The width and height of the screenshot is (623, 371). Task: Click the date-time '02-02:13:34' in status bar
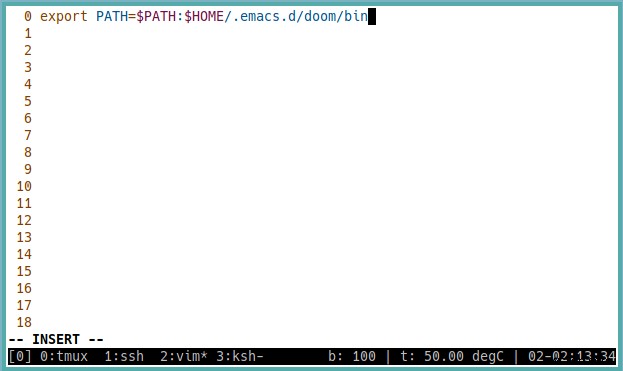pyautogui.click(x=572, y=356)
